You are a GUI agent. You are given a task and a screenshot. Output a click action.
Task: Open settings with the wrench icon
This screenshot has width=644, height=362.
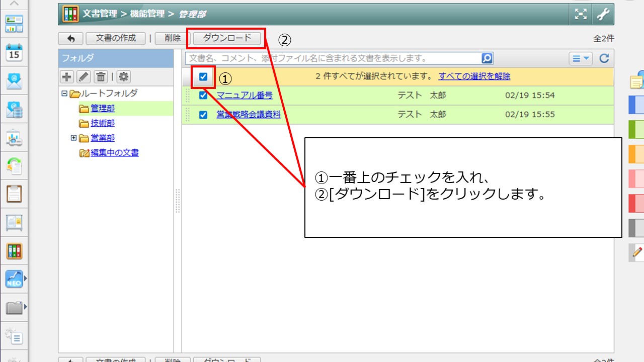[603, 15]
